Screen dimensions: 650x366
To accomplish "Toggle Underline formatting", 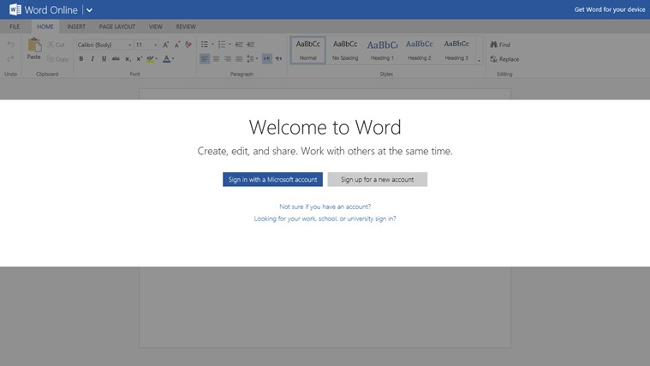I will [x=104, y=59].
